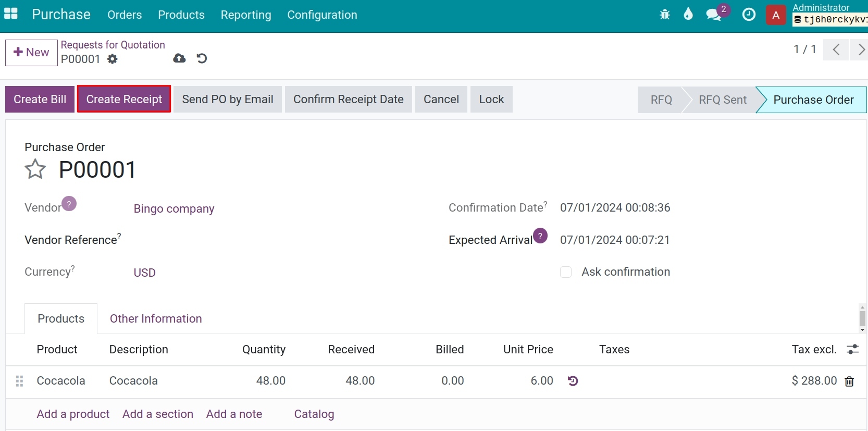Click the price history icon in Cocacola row

[573, 381]
